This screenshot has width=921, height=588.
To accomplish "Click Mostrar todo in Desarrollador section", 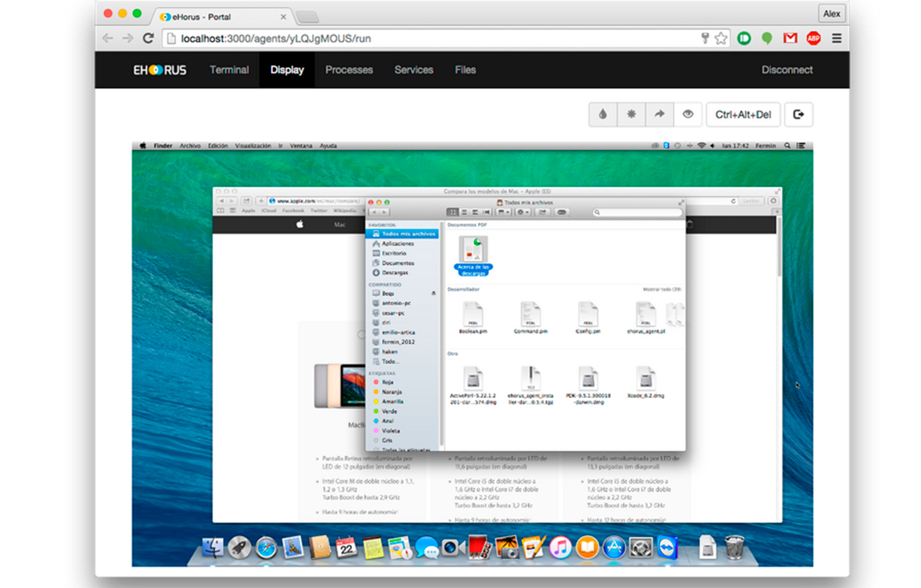I will pos(661,290).
